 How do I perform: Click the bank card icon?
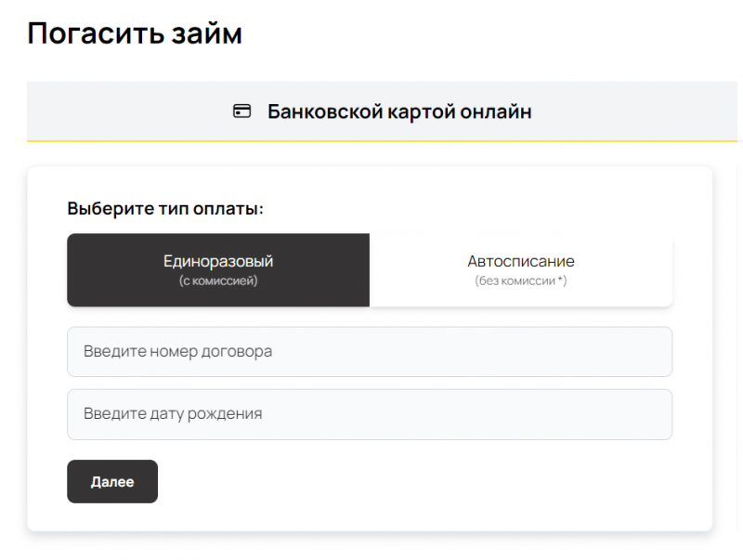click(241, 111)
